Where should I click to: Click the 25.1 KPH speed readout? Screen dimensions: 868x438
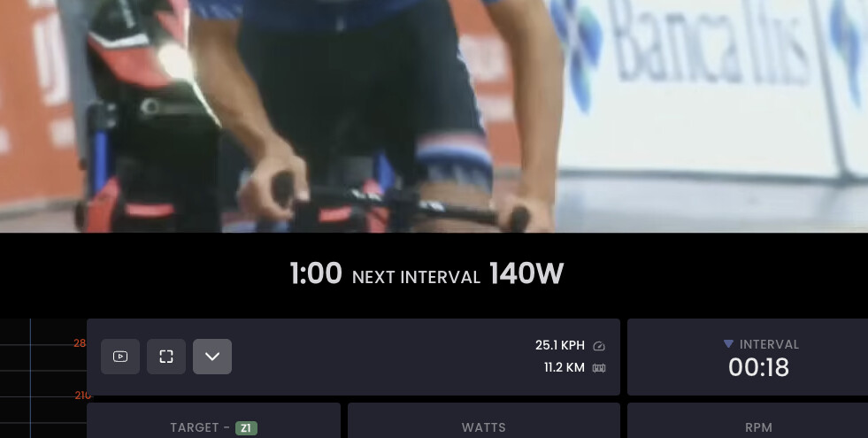(x=560, y=345)
